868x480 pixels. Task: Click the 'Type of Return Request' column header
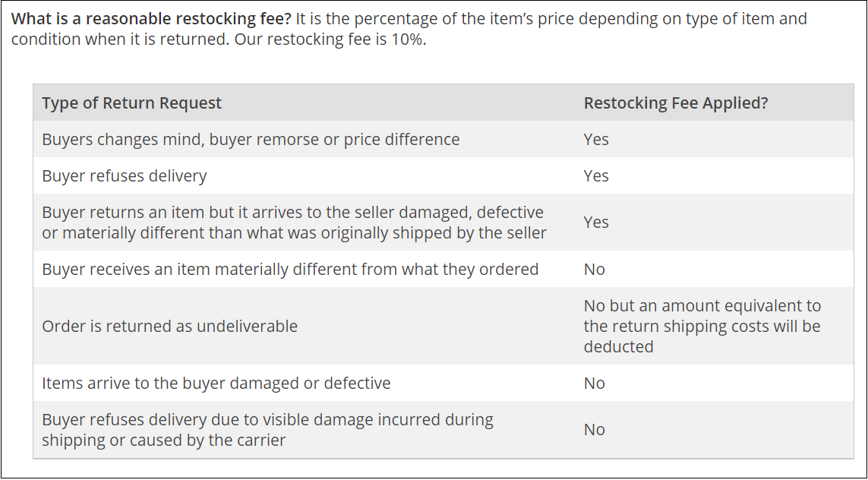tap(132, 103)
